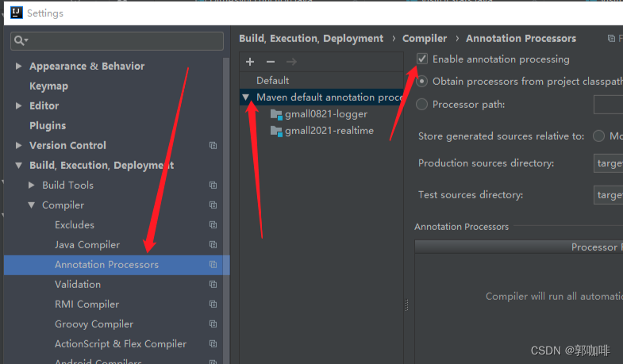This screenshot has width=623, height=364.
Task: Collapse Maven default annotation processors profile
Action: click(245, 98)
